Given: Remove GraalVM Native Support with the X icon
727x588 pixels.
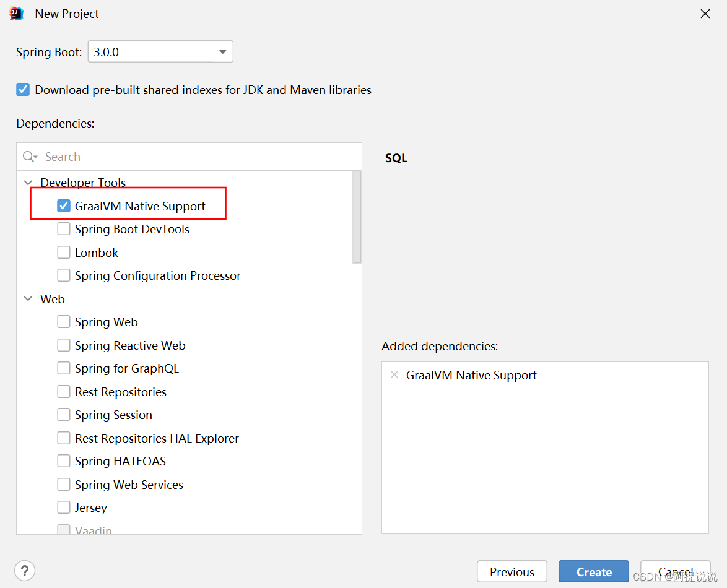Looking at the screenshot, I should tap(394, 374).
